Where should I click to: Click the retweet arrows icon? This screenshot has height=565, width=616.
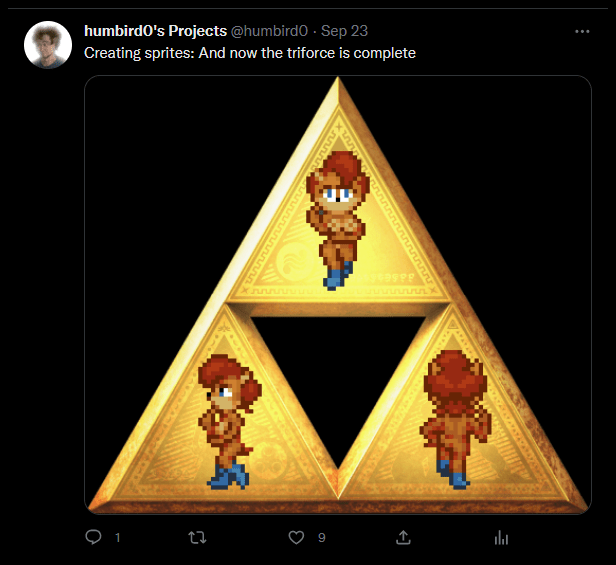point(197,538)
